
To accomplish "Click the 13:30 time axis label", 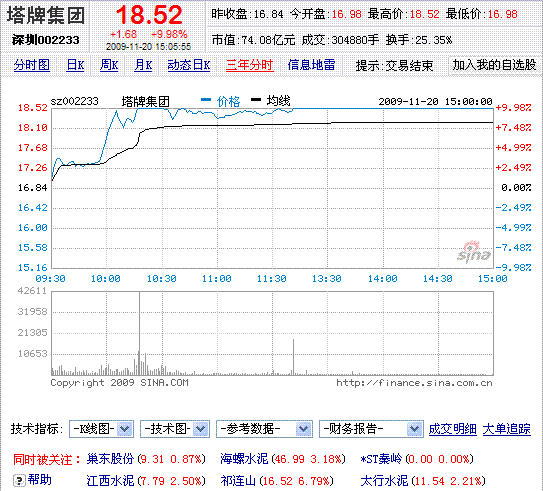I will (327, 279).
